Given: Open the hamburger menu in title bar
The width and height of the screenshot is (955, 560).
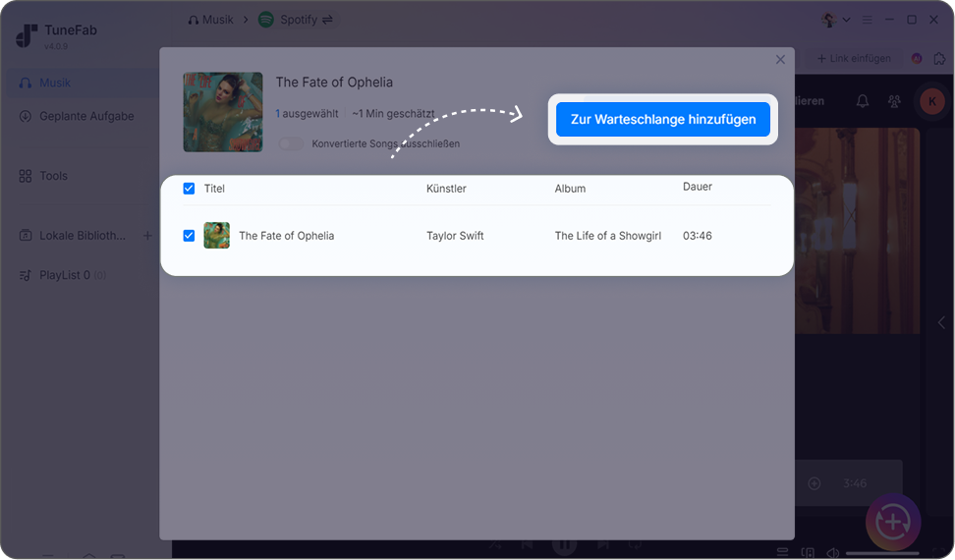Looking at the screenshot, I should tap(868, 20).
